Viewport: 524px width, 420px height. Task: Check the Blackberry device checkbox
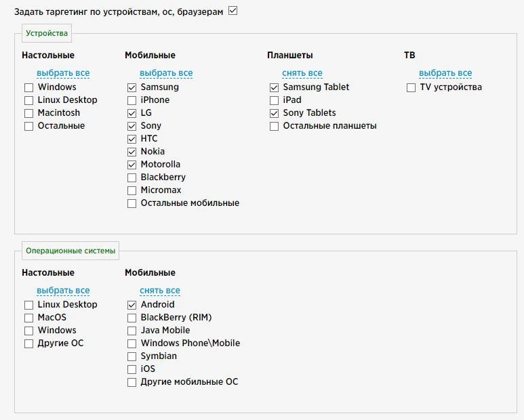click(x=132, y=177)
